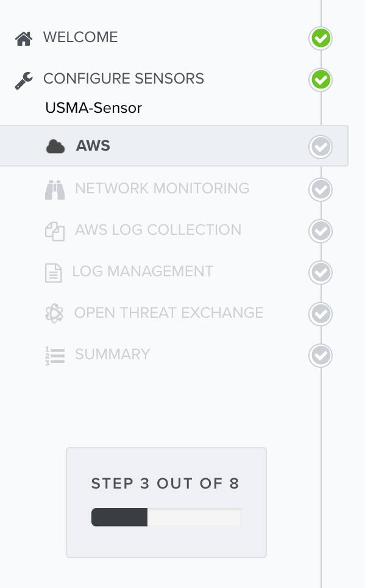Click the Network Monitoring binoculars icon
The width and height of the screenshot is (365, 588).
[55, 189]
